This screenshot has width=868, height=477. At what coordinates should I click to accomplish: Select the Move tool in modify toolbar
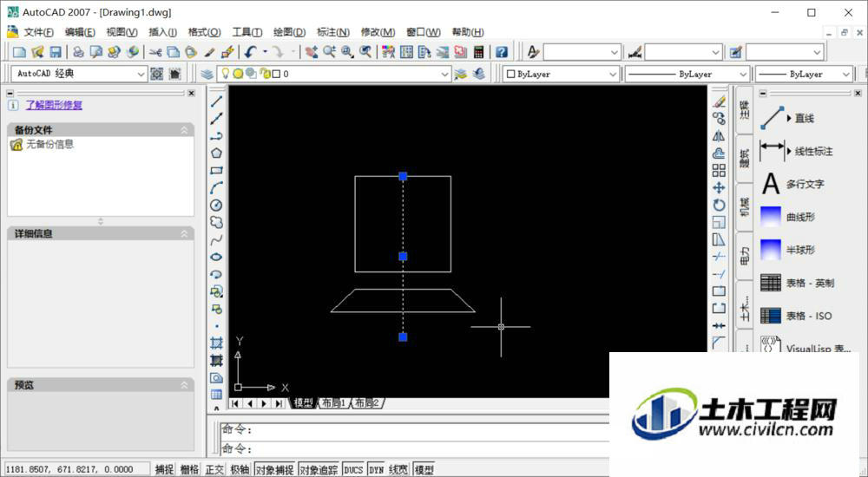(x=719, y=187)
